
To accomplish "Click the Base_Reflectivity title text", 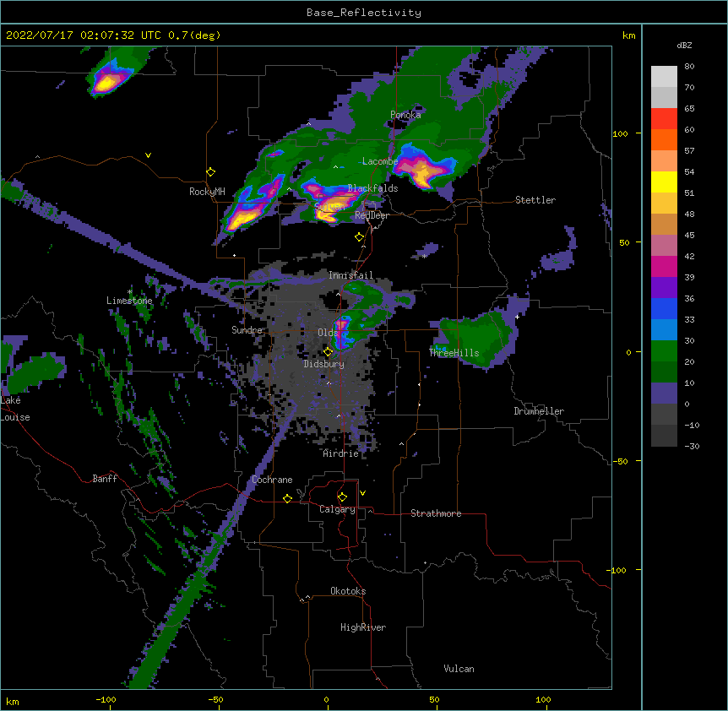I will click(x=364, y=13).
